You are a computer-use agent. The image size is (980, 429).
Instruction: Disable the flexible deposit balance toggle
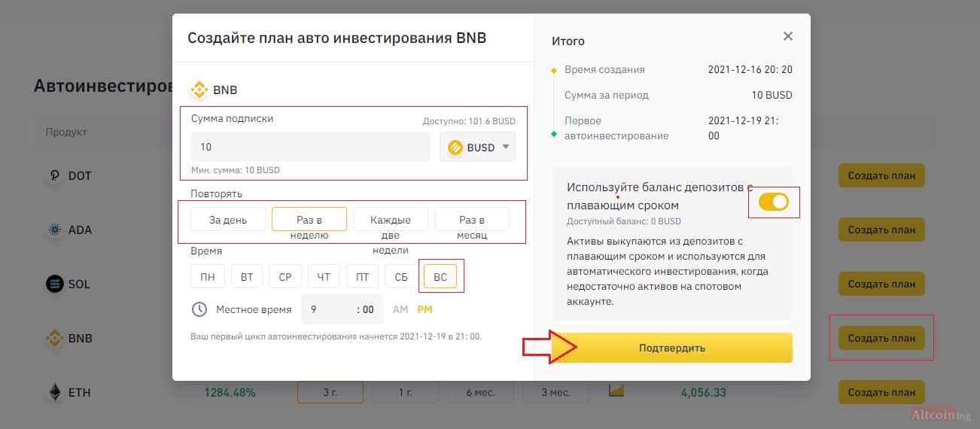click(x=774, y=202)
